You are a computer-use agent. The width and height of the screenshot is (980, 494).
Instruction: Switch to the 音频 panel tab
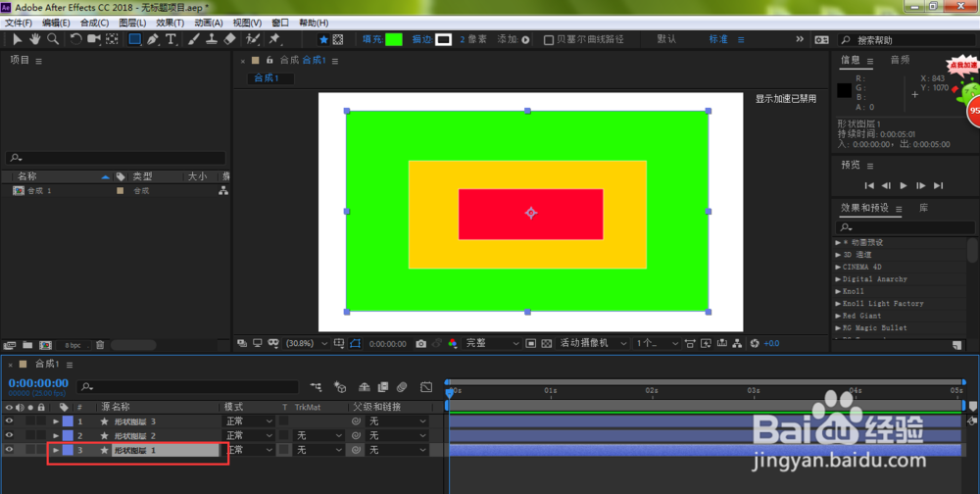[900, 60]
